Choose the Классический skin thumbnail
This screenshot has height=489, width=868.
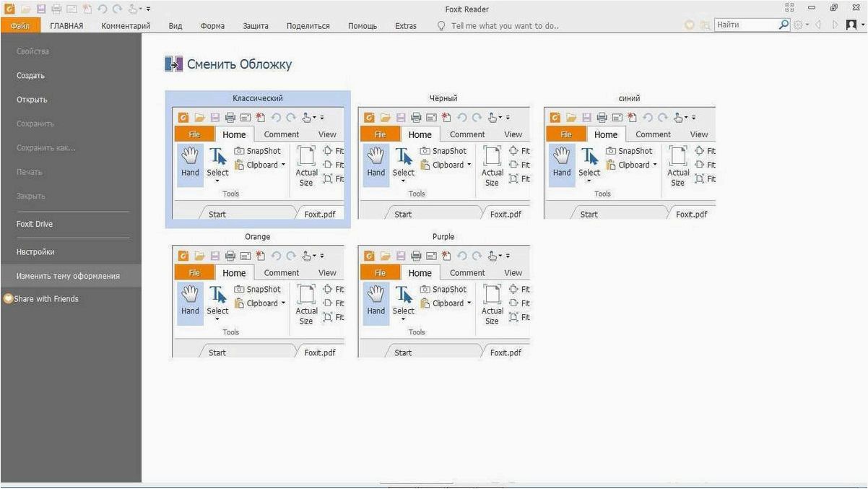coord(258,159)
